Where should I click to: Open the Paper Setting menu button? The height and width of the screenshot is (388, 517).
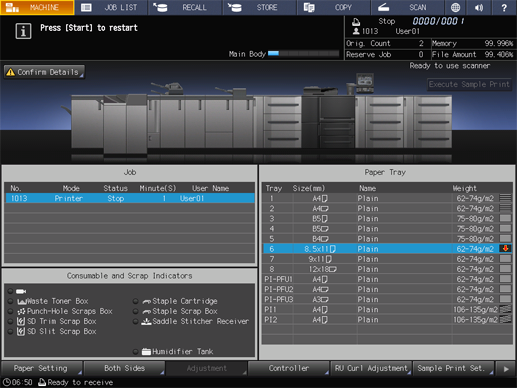tap(41, 368)
